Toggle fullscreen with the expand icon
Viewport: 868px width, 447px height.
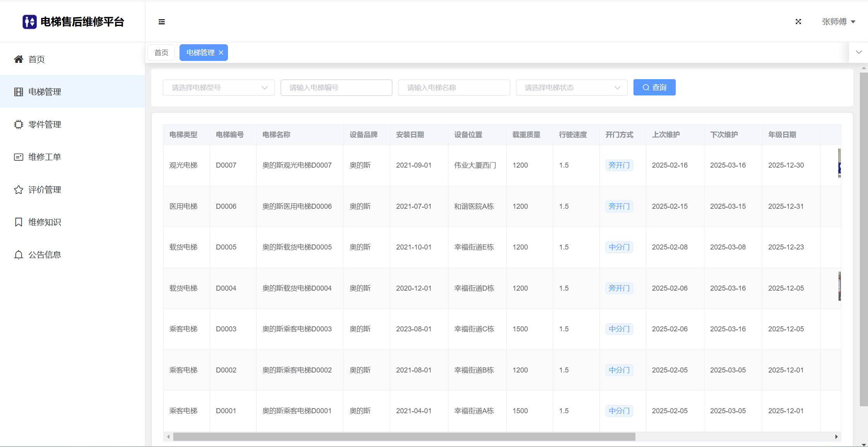pos(798,22)
